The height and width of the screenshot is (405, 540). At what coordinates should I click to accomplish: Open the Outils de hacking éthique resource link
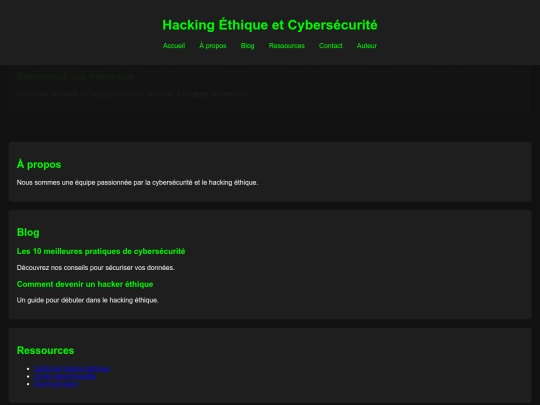[x=72, y=368]
